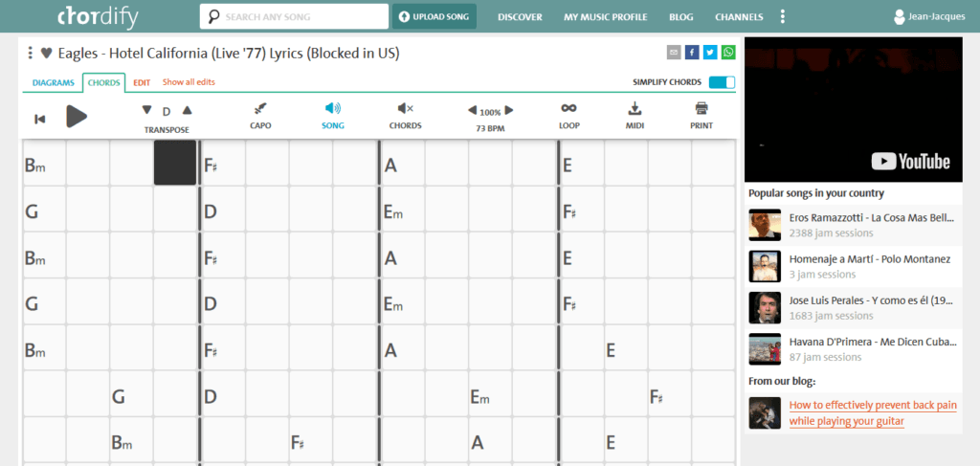Open the back pain blog article link

pos(873,413)
